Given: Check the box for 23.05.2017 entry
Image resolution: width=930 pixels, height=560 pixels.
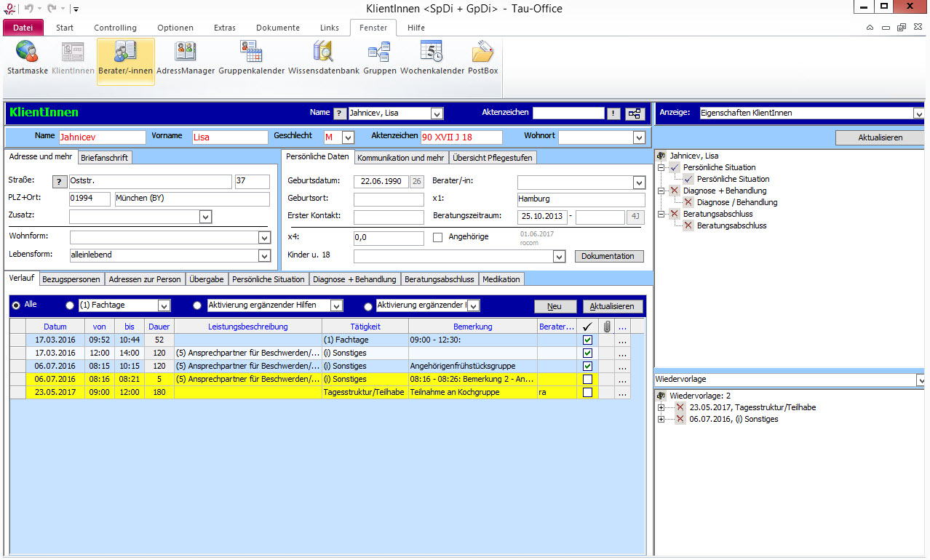Looking at the screenshot, I should point(587,393).
